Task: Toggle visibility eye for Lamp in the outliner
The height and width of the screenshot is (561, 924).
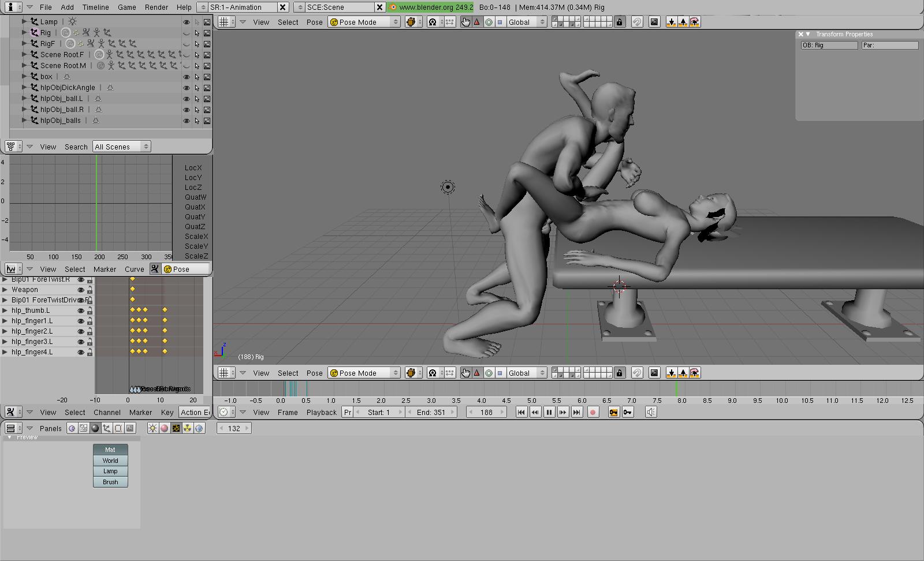Action: point(186,22)
